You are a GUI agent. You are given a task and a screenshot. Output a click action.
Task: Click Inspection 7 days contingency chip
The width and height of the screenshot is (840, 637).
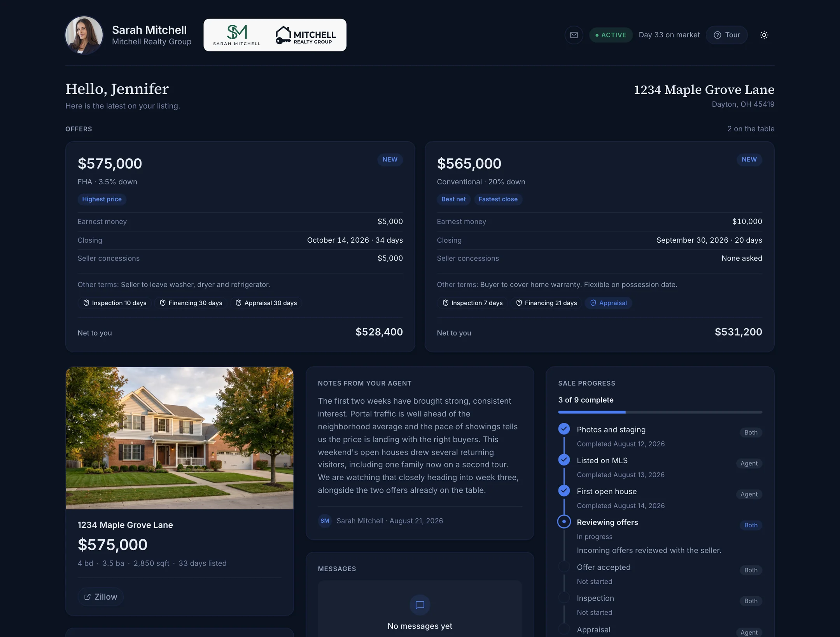[x=472, y=303]
